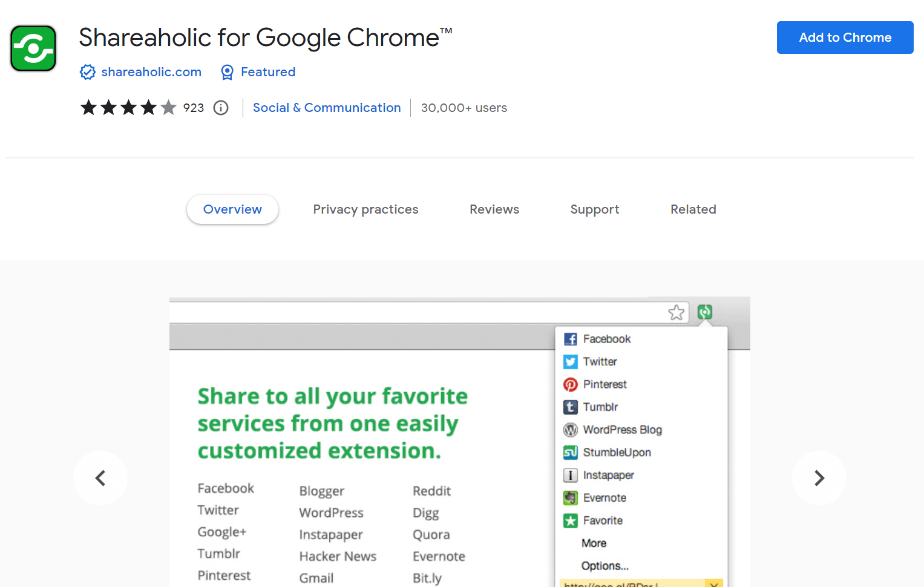Open the next screenshot with the right arrow
The image size is (924, 587).
[x=819, y=477]
